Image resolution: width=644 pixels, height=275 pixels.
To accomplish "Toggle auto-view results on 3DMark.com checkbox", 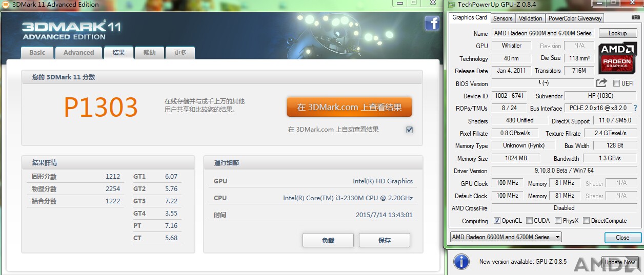I will 409,130.
